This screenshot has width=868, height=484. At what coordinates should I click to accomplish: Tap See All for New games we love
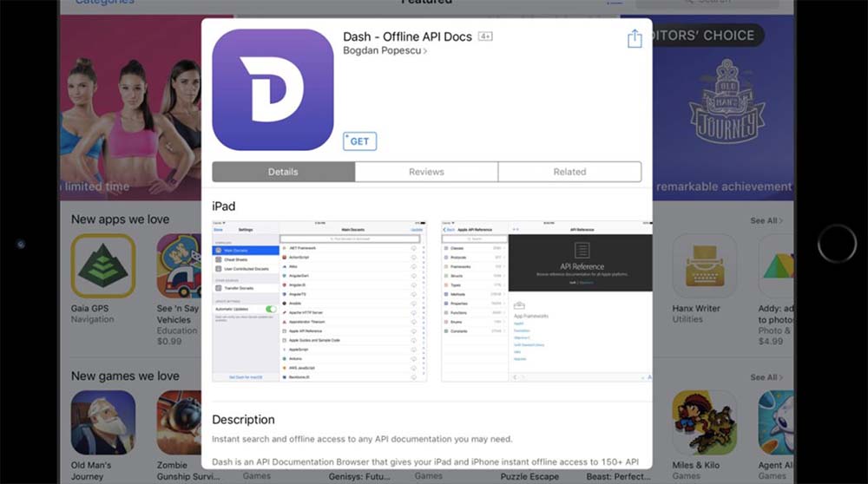[766, 377]
